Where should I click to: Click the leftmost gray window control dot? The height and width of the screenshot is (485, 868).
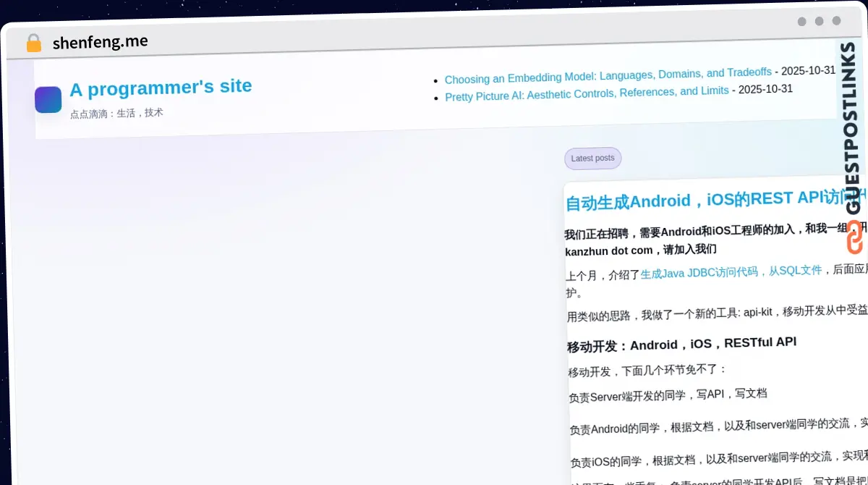801,22
